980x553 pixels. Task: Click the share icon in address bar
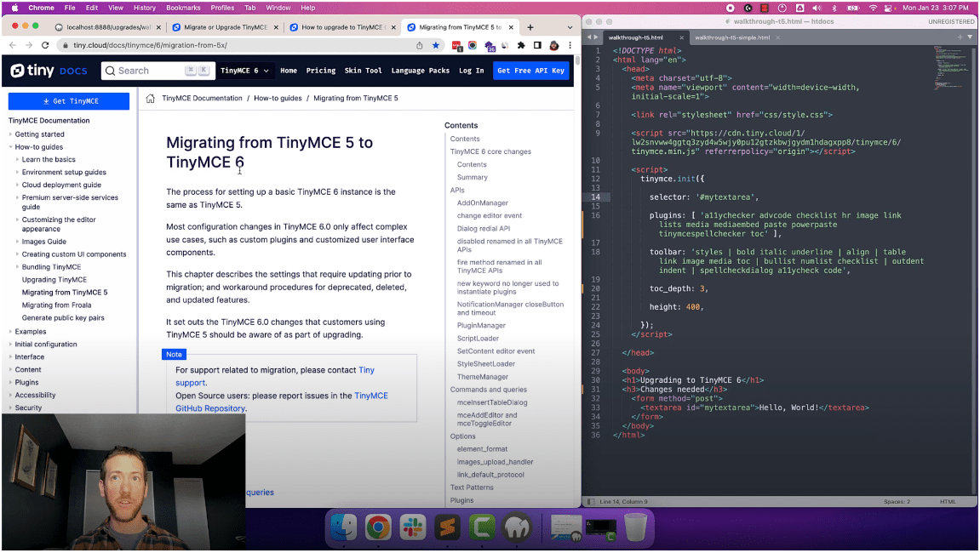[420, 45]
